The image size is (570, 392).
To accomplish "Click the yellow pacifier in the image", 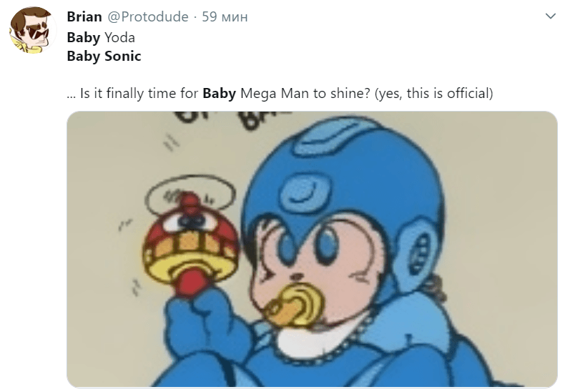I will coord(295,304).
